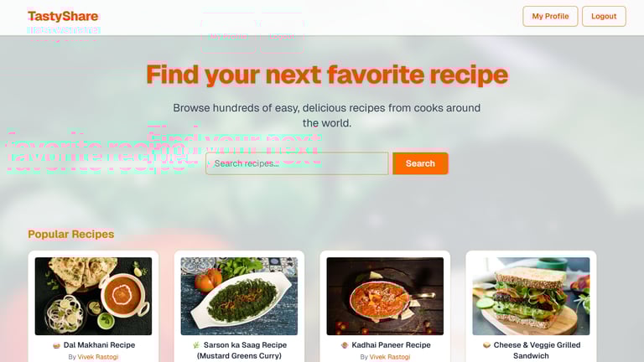Focus the Search recipes input field
The image size is (644, 362).
tap(297, 163)
